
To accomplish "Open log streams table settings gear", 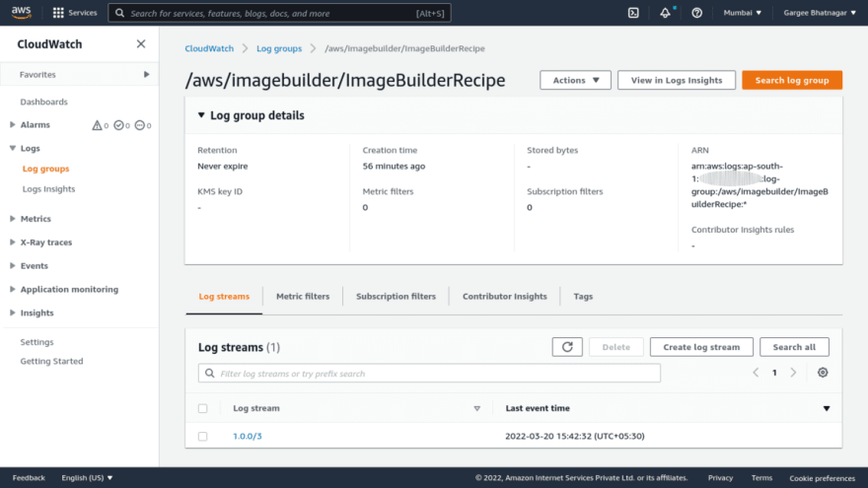I will coord(823,373).
